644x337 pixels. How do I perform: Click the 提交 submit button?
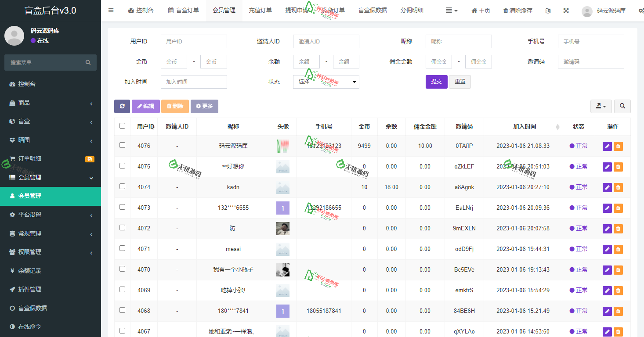pyautogui.click(x=436, y=82)
